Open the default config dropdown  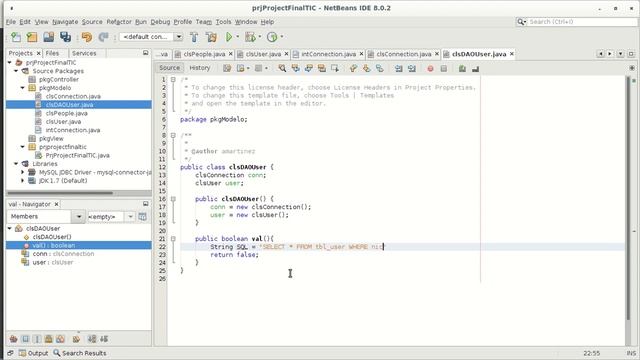(178, 37)
